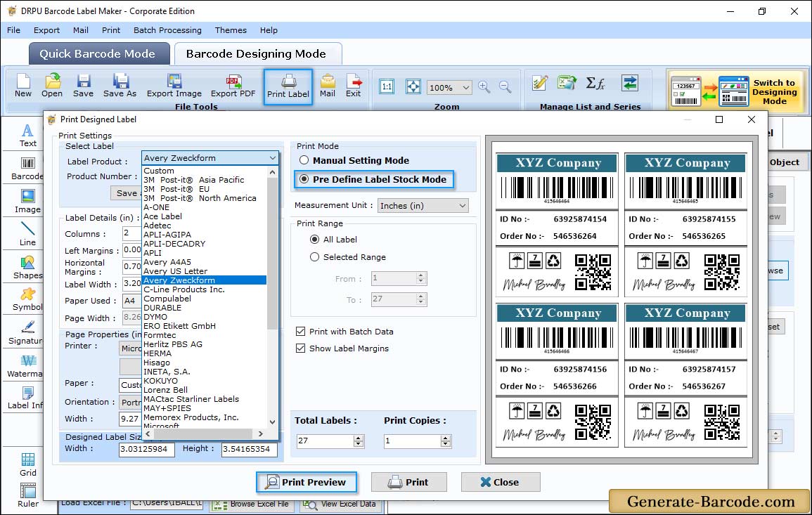The height and width of the screenshot is (515, 812).
Task: Toggle the Ruler icon in sidebar
Action: (28, 495)
